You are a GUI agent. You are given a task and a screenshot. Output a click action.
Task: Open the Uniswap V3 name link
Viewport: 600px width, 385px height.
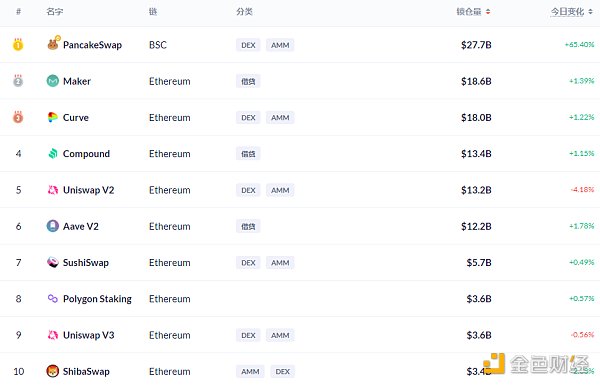tap(88, 335)
